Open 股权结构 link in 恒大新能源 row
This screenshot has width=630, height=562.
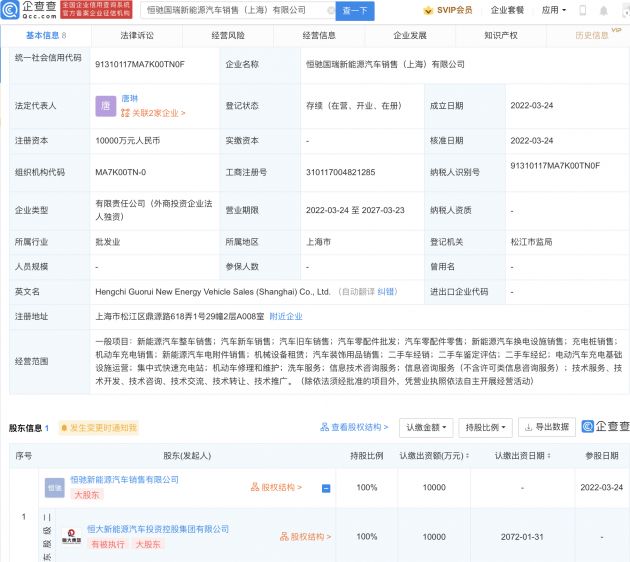coord(306,537)
